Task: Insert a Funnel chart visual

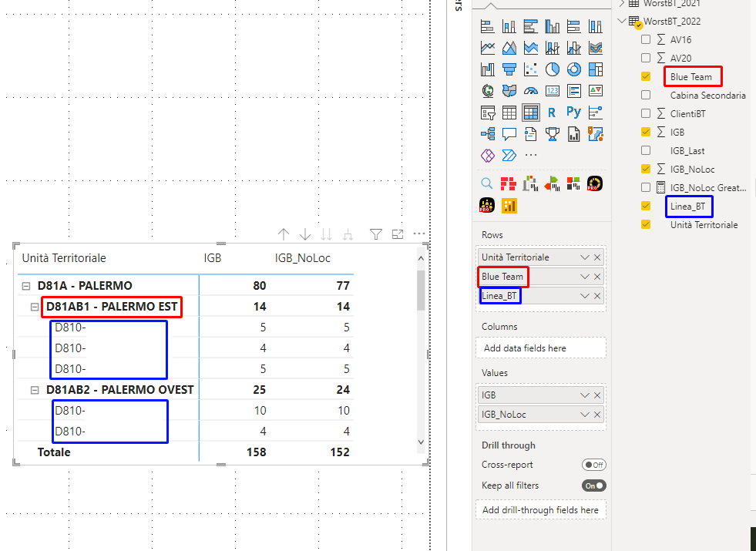Action: click(509, 69)
